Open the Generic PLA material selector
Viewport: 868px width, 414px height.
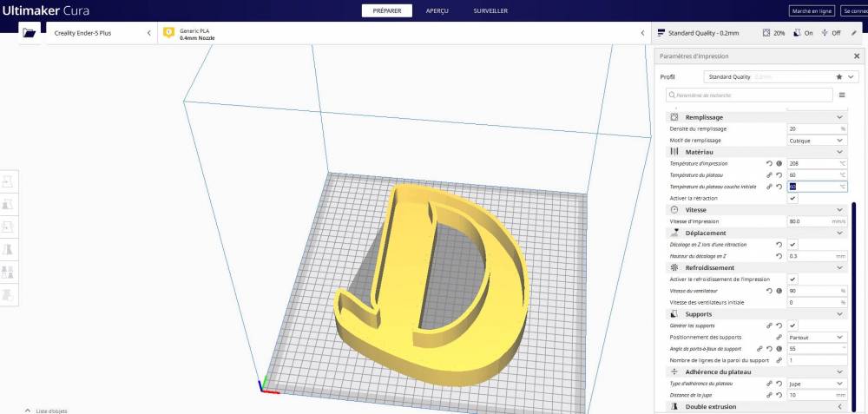[x=405, y=33]
